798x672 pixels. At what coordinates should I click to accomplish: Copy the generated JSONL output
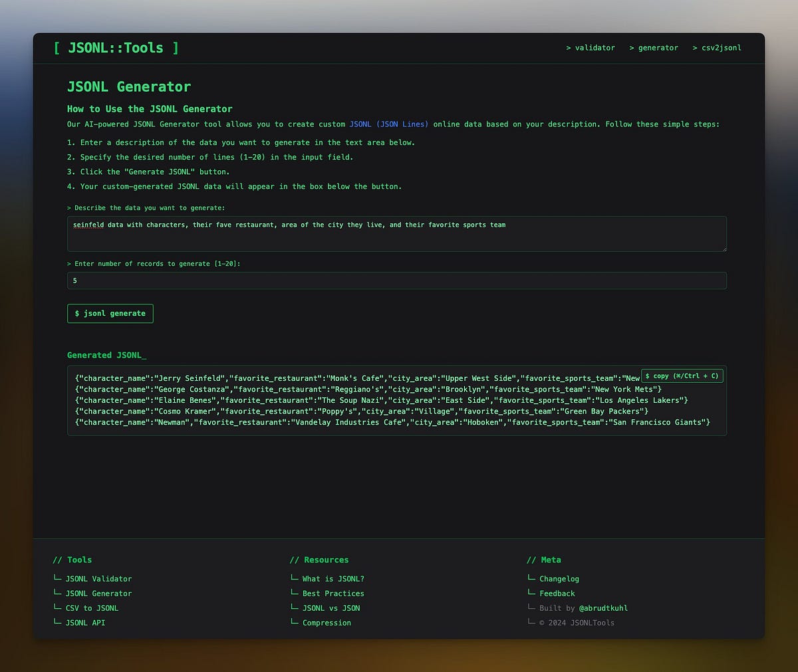682,376
